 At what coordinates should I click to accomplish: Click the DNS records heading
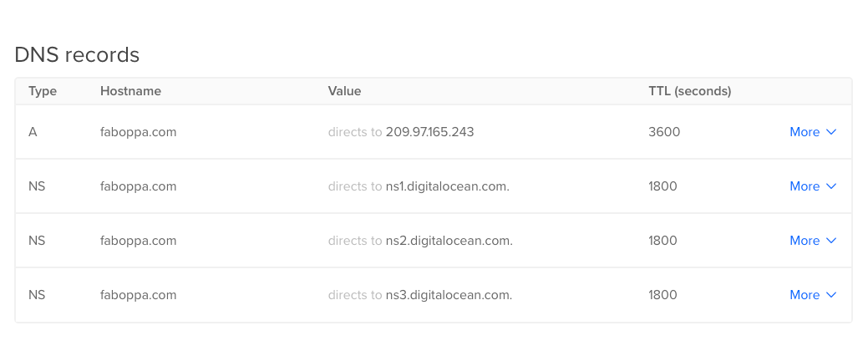click(77, 55)
